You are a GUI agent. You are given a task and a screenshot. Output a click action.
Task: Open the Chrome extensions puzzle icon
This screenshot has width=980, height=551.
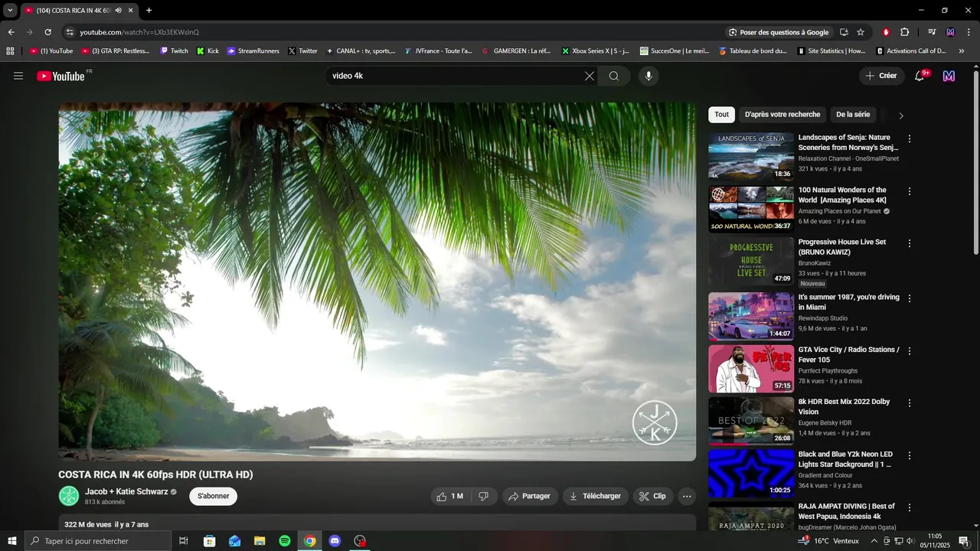pos(904,32)
